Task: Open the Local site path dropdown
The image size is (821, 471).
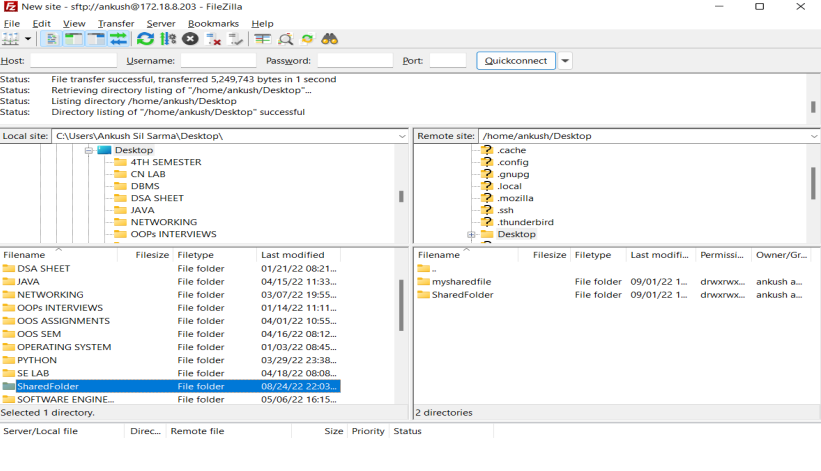Action: click(402, 136)
